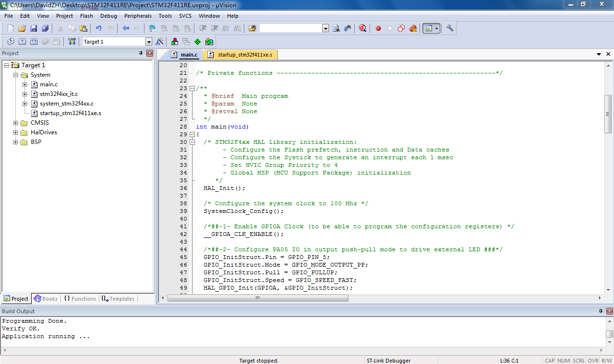
Task: Click inside the Find text input field
Action: point(291,28)
